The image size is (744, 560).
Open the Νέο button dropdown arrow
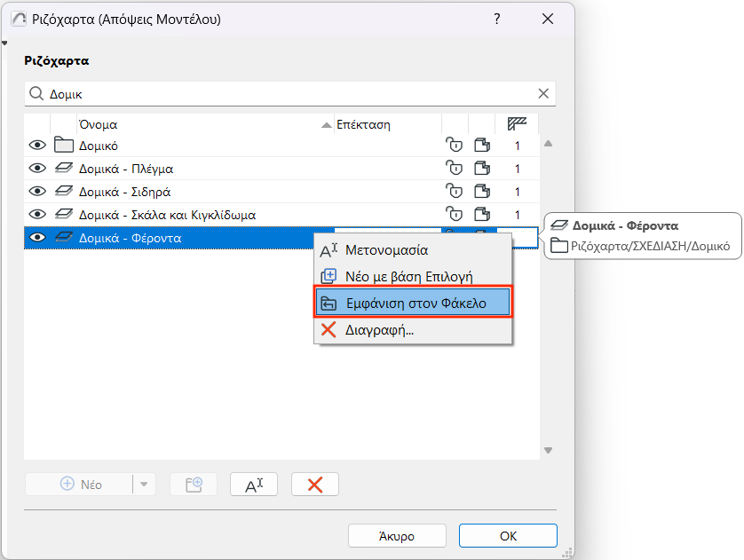tap(144, 485)
